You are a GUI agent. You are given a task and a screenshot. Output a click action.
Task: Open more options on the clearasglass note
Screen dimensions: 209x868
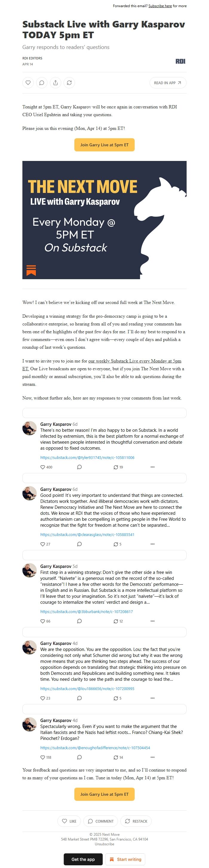pos(152,544)
